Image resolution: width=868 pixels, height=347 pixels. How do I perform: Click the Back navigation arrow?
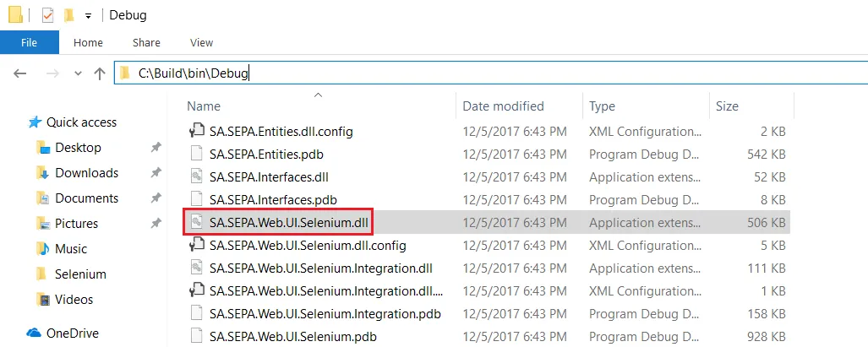20,73
